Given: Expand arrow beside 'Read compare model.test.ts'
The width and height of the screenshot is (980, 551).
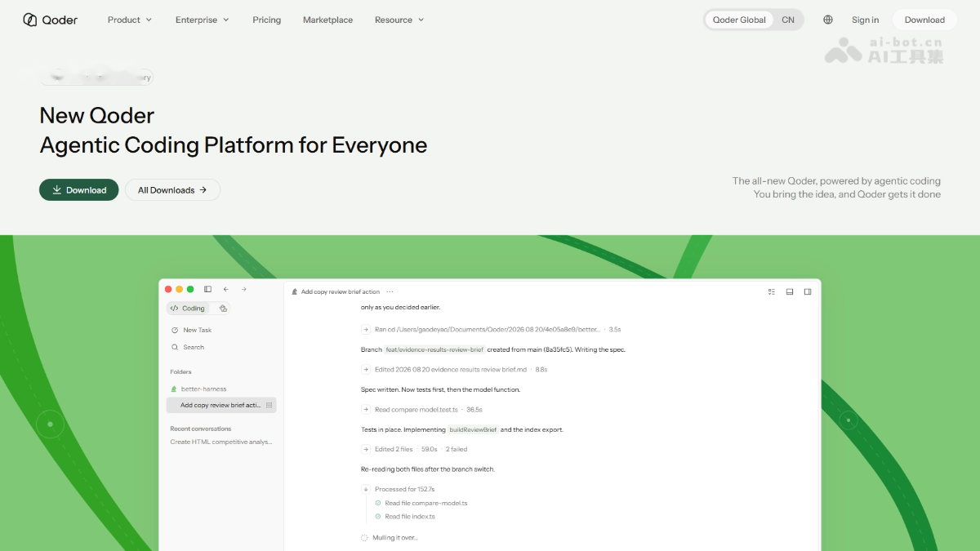Looking at the screenshot, I should (x=366, y=410).
